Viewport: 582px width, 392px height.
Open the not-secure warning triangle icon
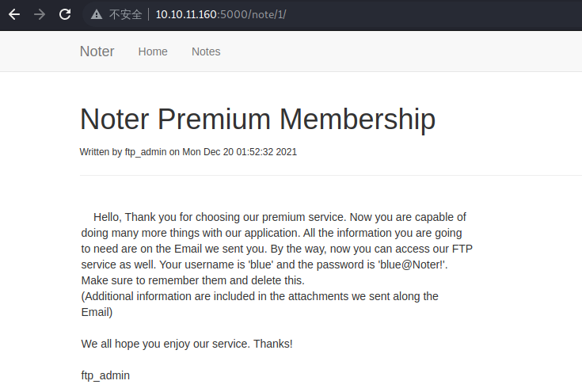[97, 14]
